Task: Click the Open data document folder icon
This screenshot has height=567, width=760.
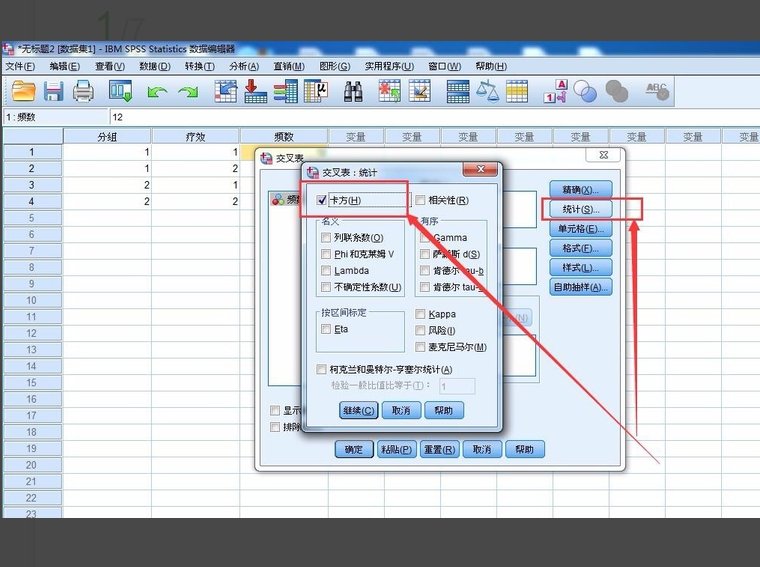Action: coord(23,91)
